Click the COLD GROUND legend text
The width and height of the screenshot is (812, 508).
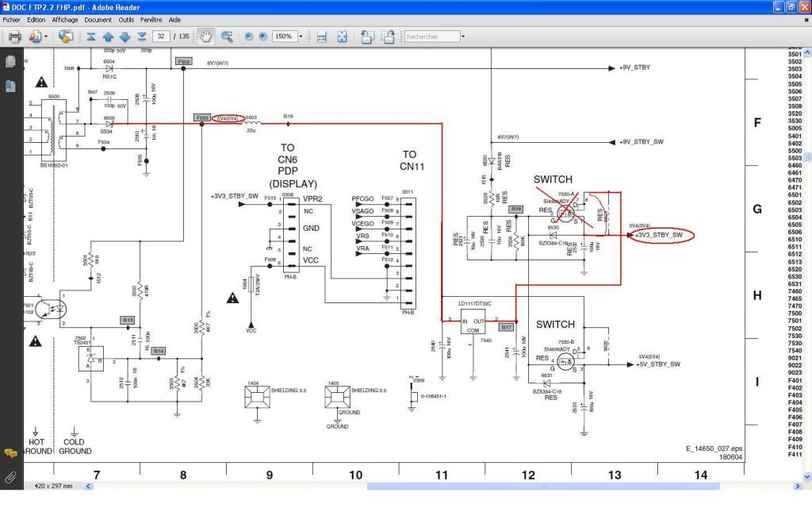75,446
